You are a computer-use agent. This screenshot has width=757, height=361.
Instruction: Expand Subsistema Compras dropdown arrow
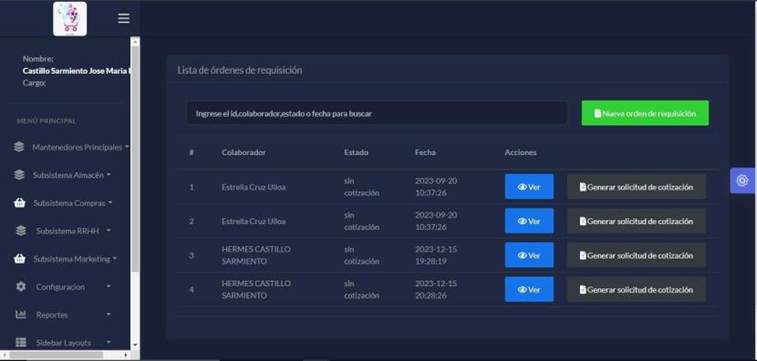(x=110, y=203)
